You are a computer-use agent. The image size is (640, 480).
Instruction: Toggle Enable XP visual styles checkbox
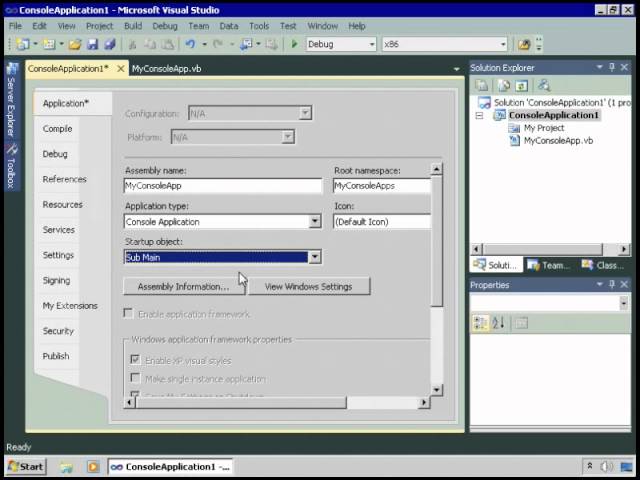pos(135,360)
